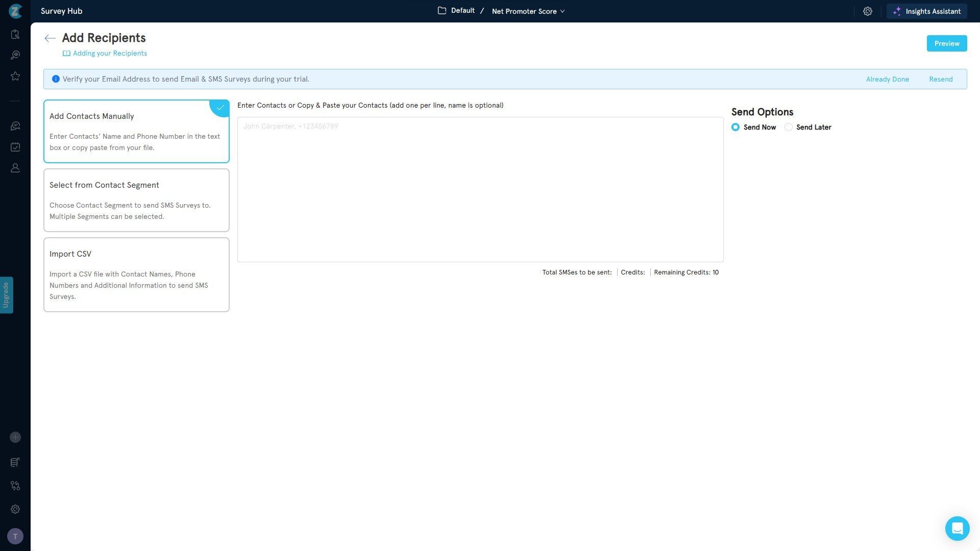The width and height of the screenshot is (980, 551).
Task: Click the 'Remaining Credits: 10' text
Action: [x=686, y=272]
